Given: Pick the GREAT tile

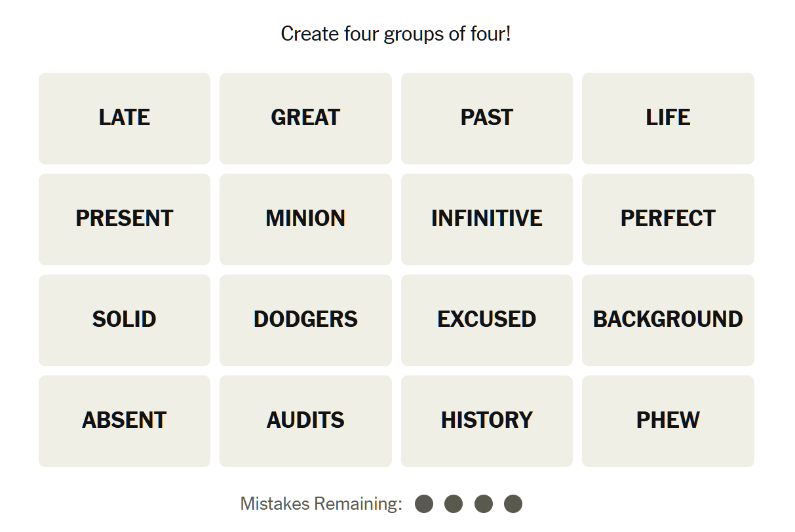Looking at the screenshot, I should (305, 118).
